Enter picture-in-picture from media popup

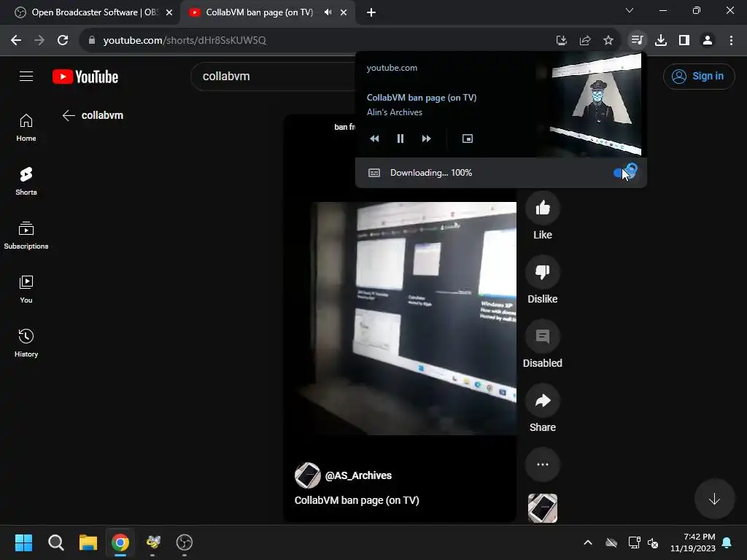tap(468, 139)
